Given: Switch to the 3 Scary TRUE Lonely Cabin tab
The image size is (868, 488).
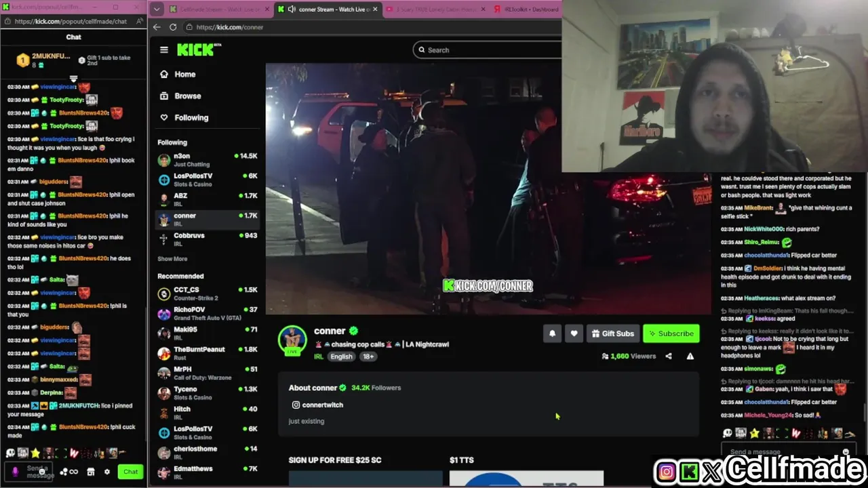Looking at the screenshot, I should 435,9.
